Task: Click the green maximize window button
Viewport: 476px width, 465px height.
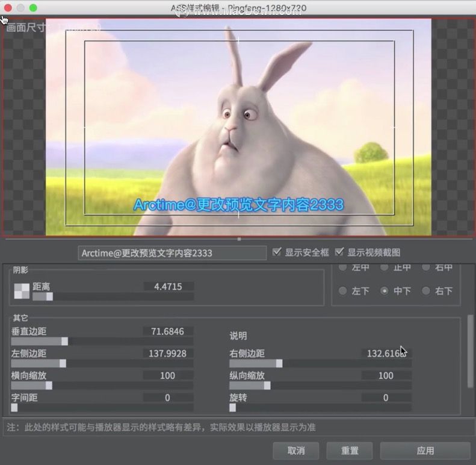Action: pyautogui.click(x=33, y=8)
